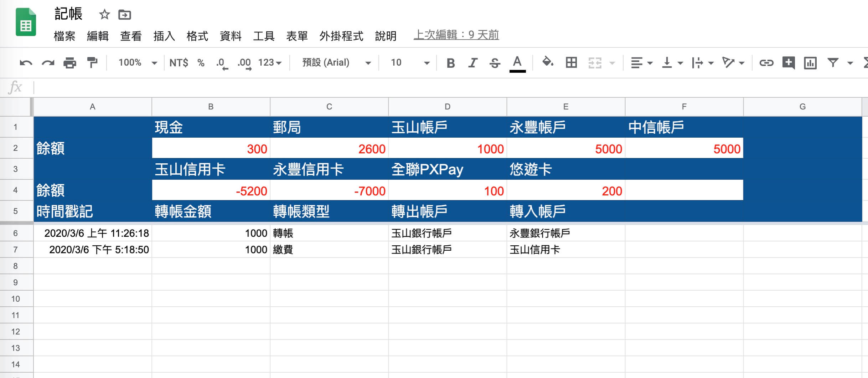Toggle strikethrough formatting
Viewport: 868px width, 378px height.
click(495, 63)
